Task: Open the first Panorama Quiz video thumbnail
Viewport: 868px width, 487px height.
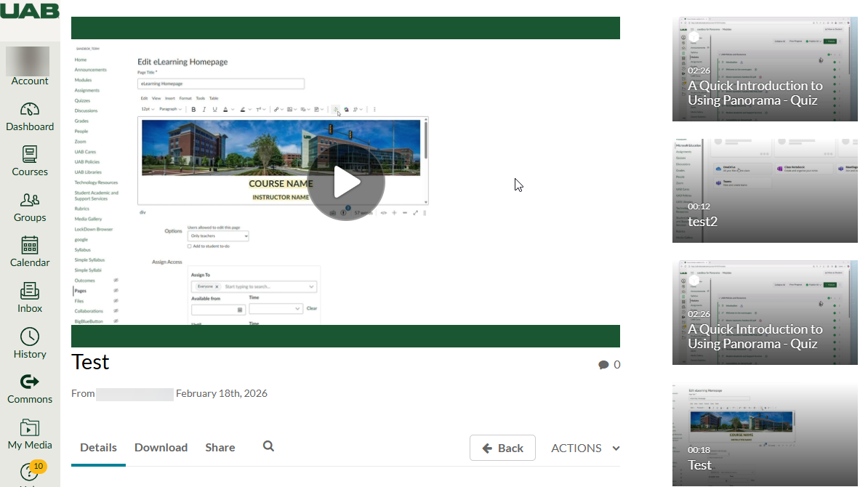Action: [765, 69]
